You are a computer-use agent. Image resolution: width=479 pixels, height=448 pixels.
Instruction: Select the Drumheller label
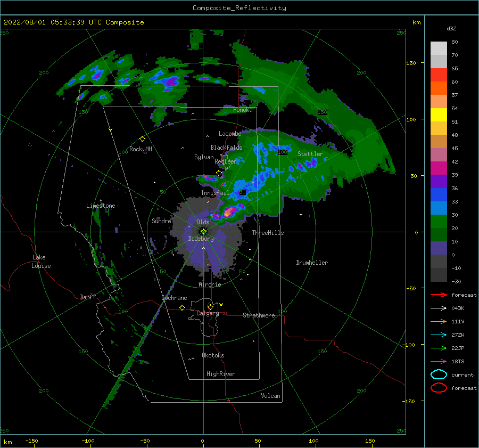pyautogui.click(x=312, y=263)
